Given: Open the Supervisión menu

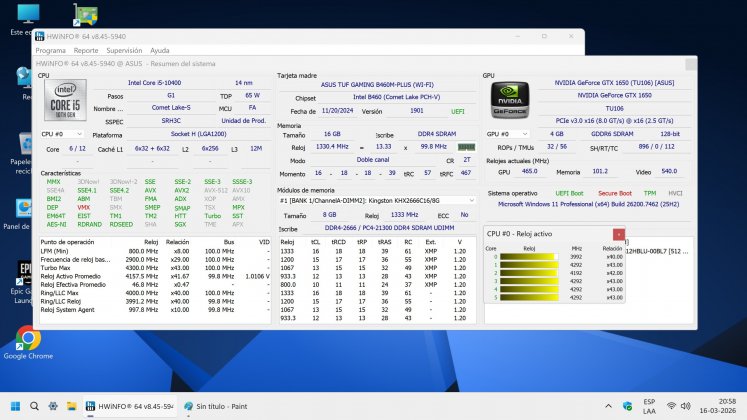Looking at the screenshot, I should click(x=124, y=49).
